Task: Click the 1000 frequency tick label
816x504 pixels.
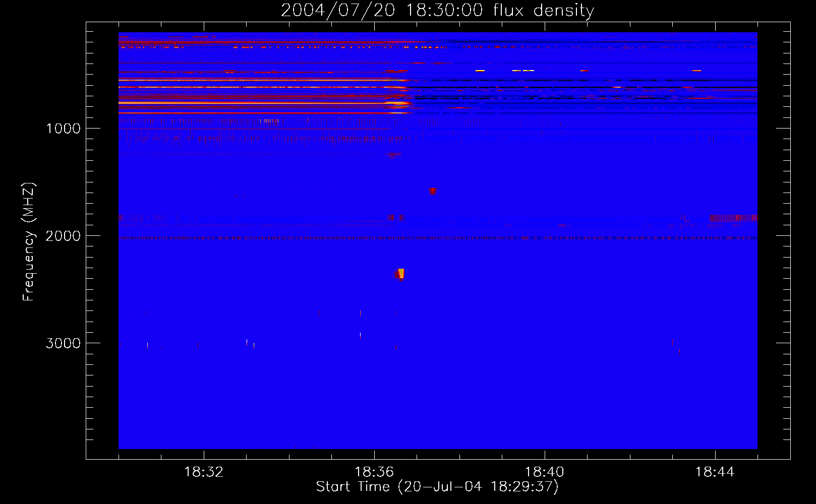Action: click(64, 129)
